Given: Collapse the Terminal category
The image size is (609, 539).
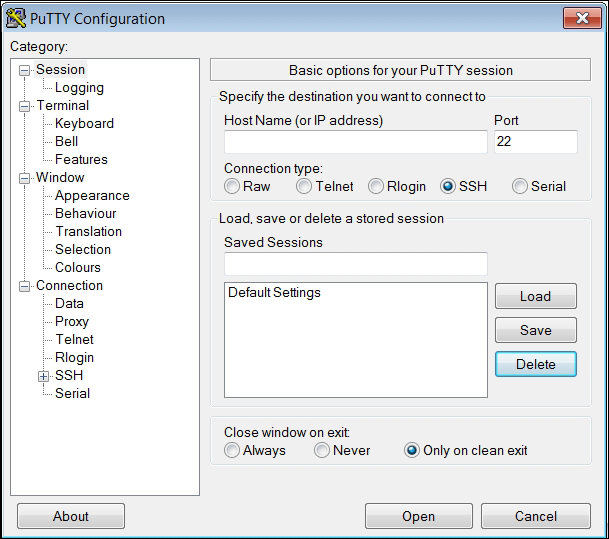Looking at the screenshot, I should point(24,106).
